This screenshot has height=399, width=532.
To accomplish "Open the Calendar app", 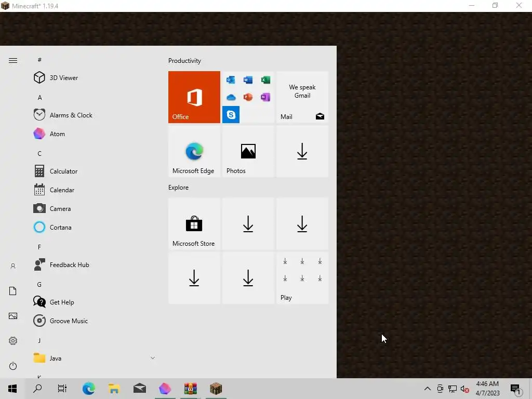I will tap(94, 190).
